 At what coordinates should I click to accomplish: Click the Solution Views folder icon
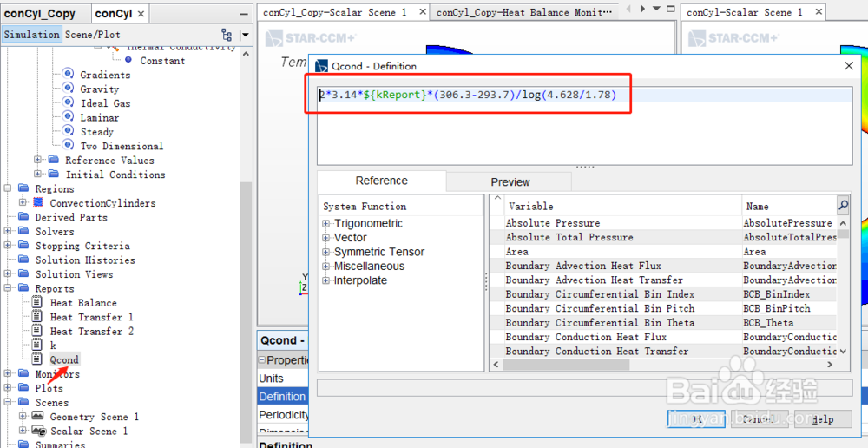coord(23,274)
